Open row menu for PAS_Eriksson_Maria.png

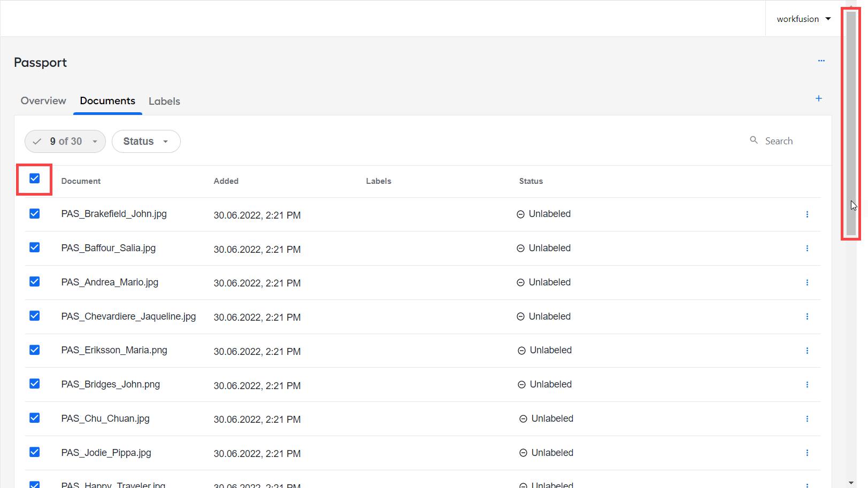pos(807,351)
